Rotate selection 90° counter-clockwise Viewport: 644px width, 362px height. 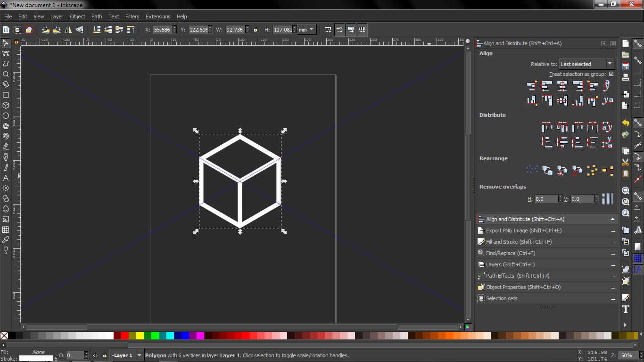(45, 29)
